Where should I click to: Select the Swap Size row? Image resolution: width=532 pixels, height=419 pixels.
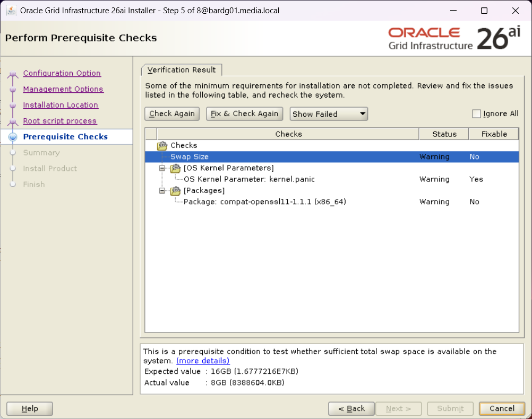(332, 156)
